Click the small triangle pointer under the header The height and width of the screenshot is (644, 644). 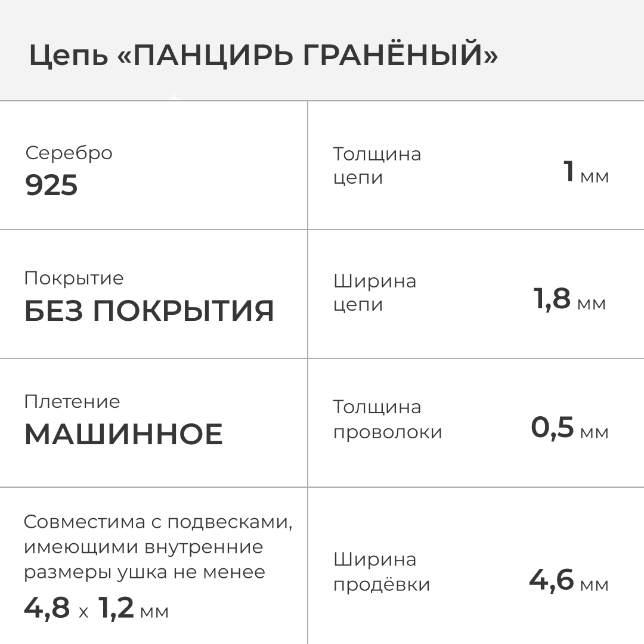click(174, 97)
